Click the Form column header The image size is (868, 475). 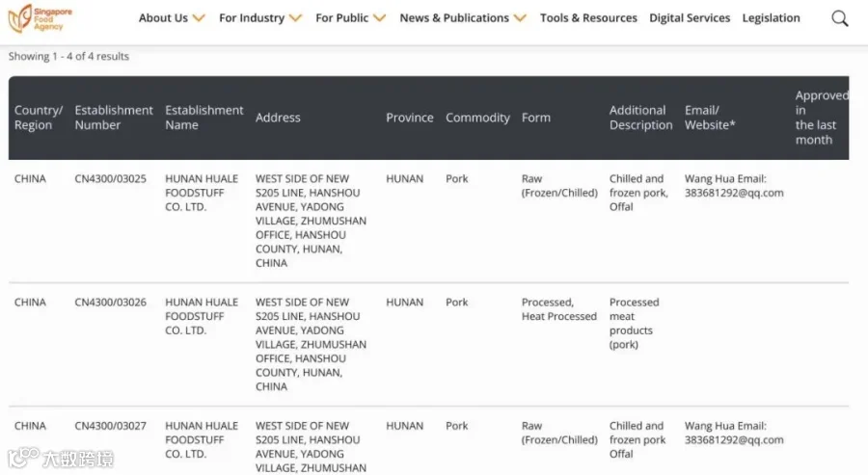(x=536, y=118)
